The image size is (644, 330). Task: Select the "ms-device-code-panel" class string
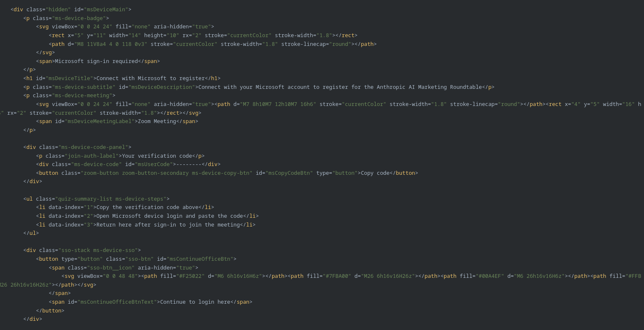93,147
